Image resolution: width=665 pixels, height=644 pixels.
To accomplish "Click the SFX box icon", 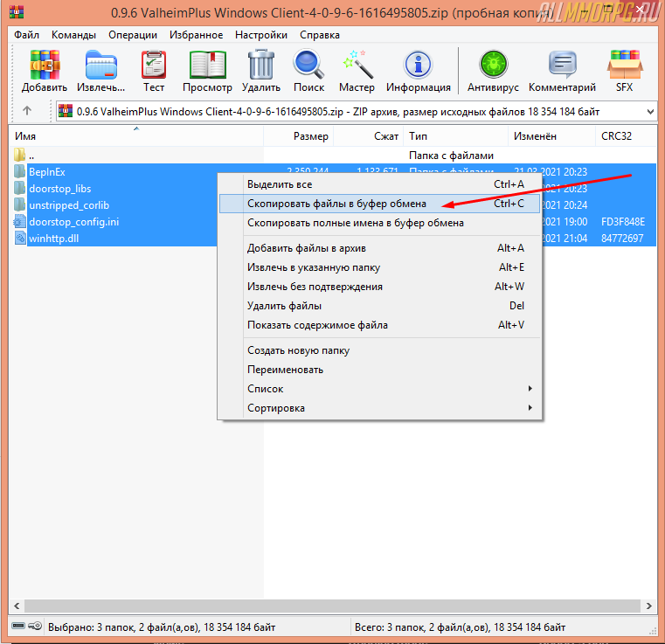I will 625,65.
